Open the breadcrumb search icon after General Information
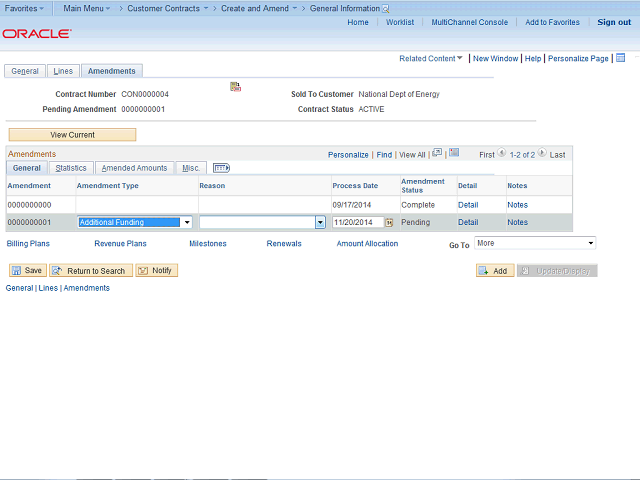This screenshot has height=480, width=640. (x=385, y=9)
